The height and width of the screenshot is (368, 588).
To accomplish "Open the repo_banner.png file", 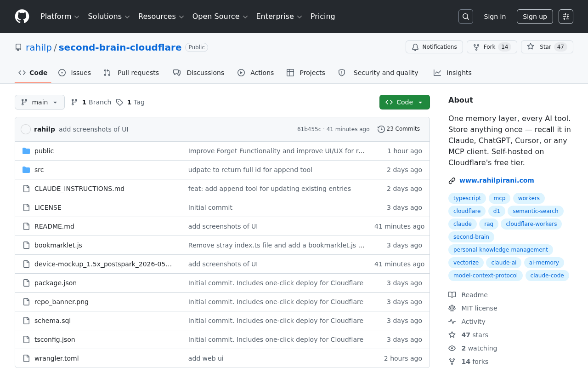I will pyautogui.click(x=62, y=302).
